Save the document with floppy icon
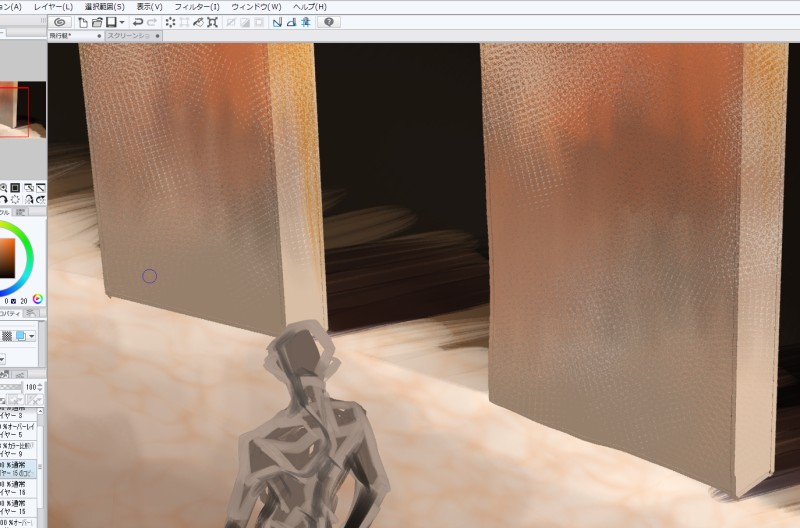 click(111, 22)
